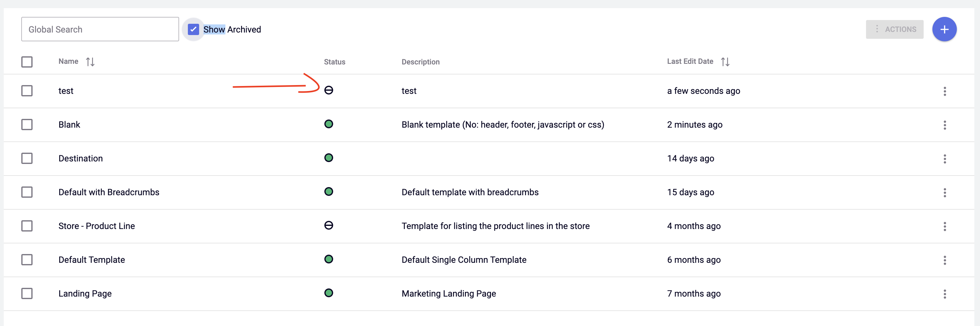Viewport: 980px width, 326px height.
Task: Open the ACTIONS menu
Action: (895, 29)
